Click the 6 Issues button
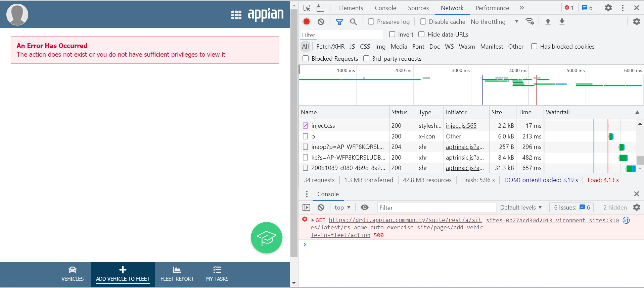Screen dimensions: 644x288 (x=572, y=208)
